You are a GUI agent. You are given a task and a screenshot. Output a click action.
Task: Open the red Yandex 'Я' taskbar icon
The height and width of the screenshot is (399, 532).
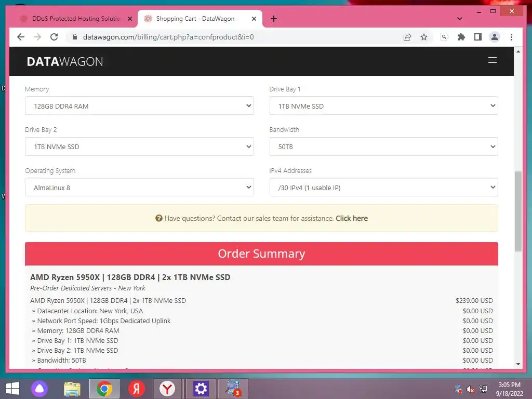[137, 389]
